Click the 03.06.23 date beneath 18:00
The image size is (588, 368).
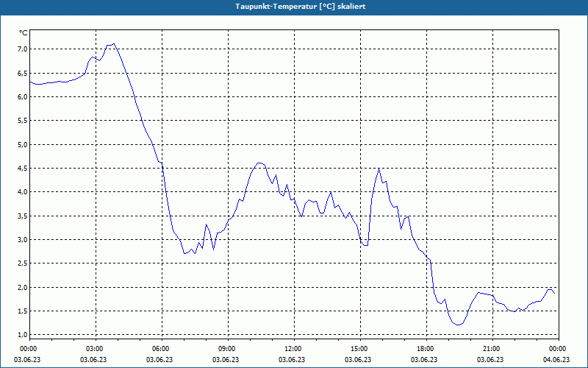(424, 359)
